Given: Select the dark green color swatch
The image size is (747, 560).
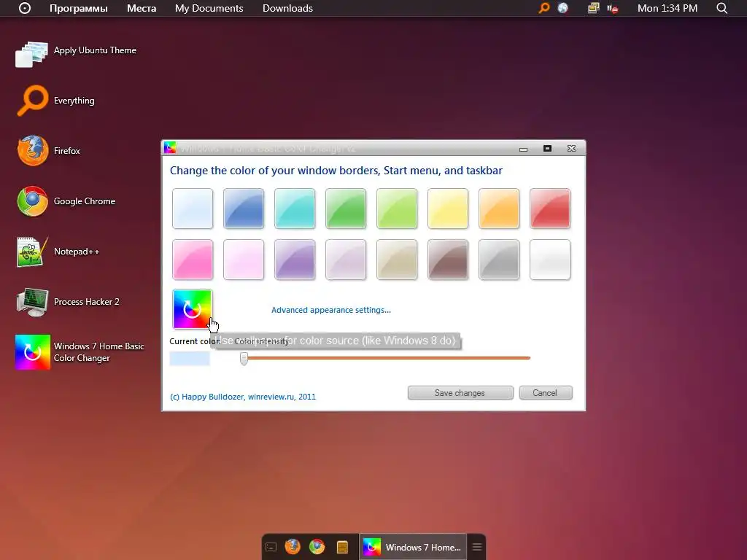Looking at the screenshot, I should click(x=345, y=209).
